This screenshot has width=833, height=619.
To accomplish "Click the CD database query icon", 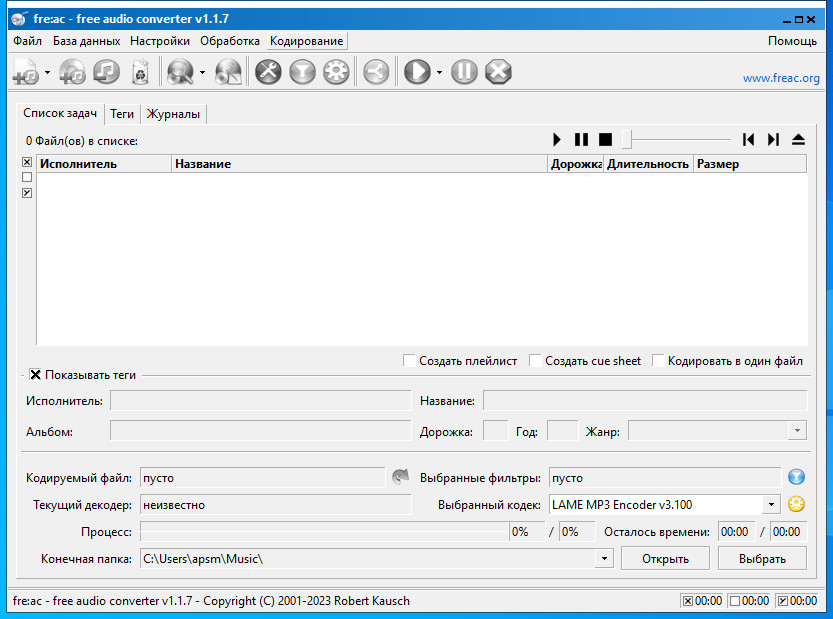I will [180, 72].
